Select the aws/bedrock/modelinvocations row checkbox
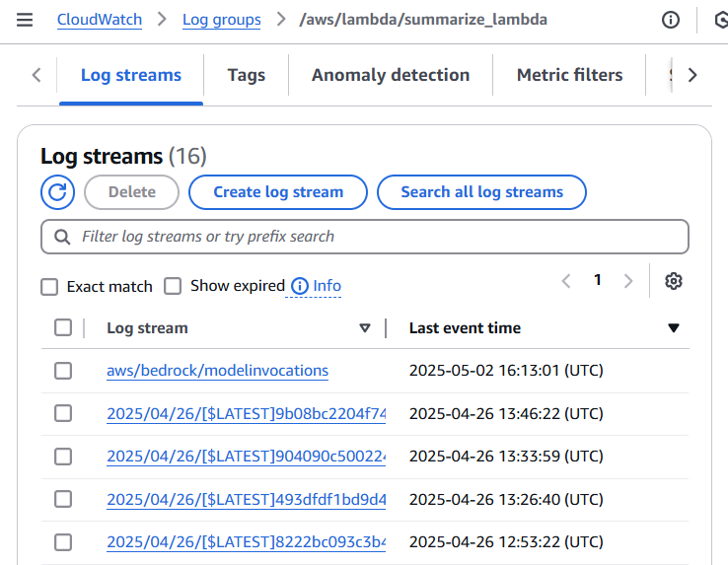This screenshot has height=565, width=728. (63, 371)
